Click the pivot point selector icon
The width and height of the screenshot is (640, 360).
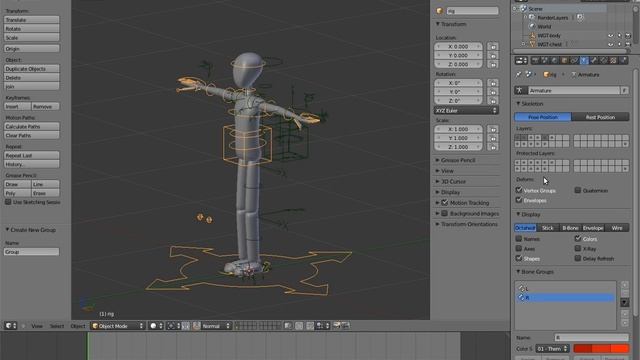[x=174, y=326]
